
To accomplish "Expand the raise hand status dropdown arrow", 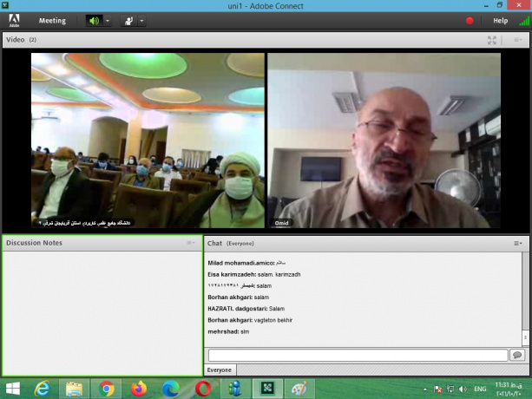I will point(142,21).
